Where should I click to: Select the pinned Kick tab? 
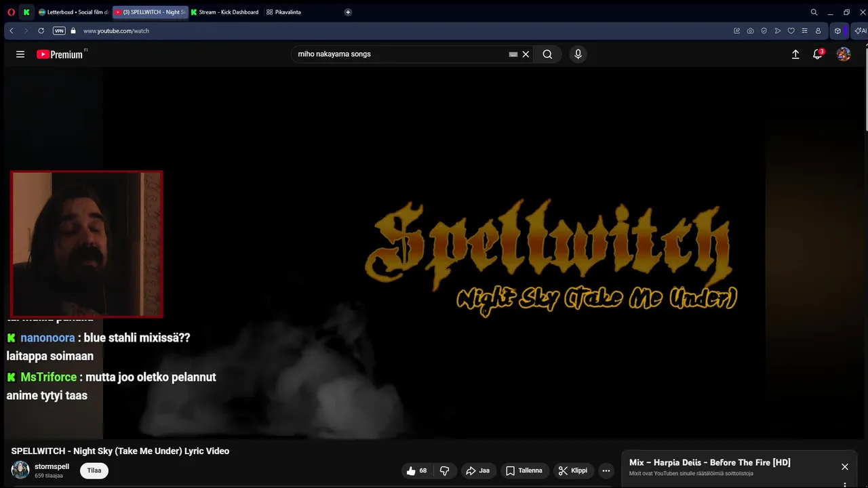pos(26,12)
